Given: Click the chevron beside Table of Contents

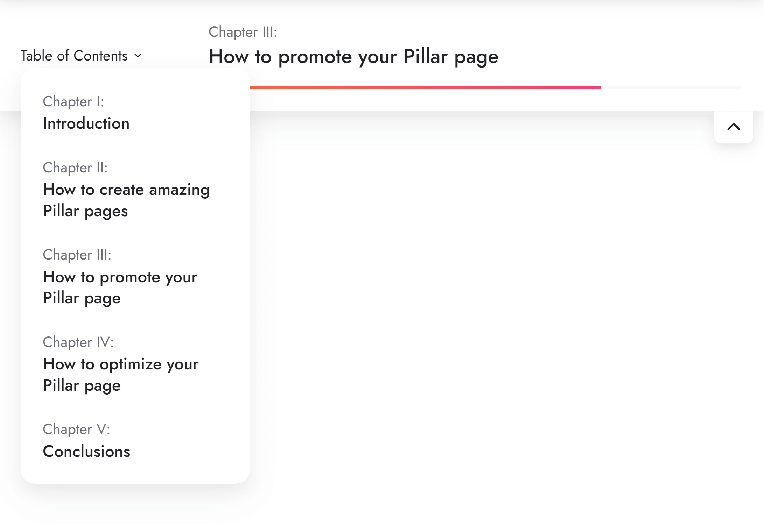Looking at the screenshot, I should tap(138, 56).
